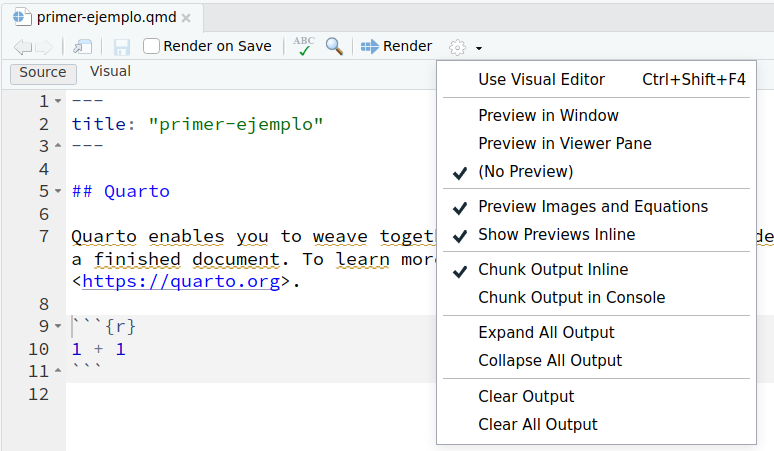This screenshot has width=774, height=451.
Task: Select Clear All Output from menu
Action: tap(537, 425)
